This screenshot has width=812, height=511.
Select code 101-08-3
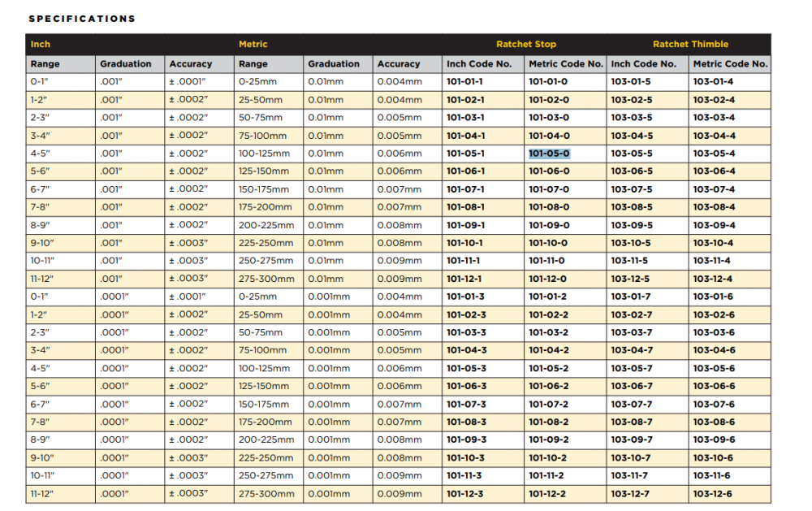point(467,422)
